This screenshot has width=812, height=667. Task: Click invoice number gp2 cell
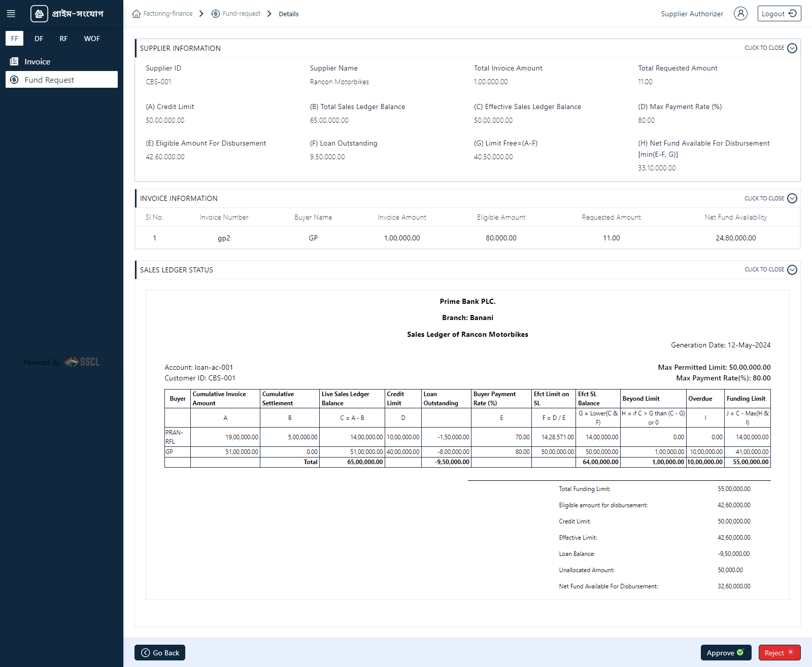pos(224,238)
